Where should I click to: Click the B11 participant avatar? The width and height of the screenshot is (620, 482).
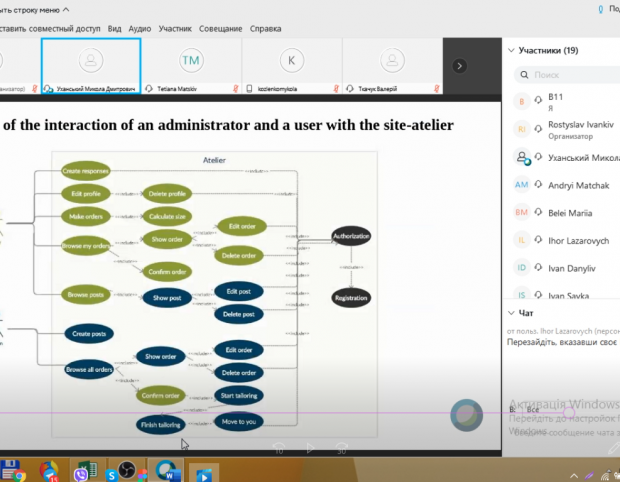522,101
